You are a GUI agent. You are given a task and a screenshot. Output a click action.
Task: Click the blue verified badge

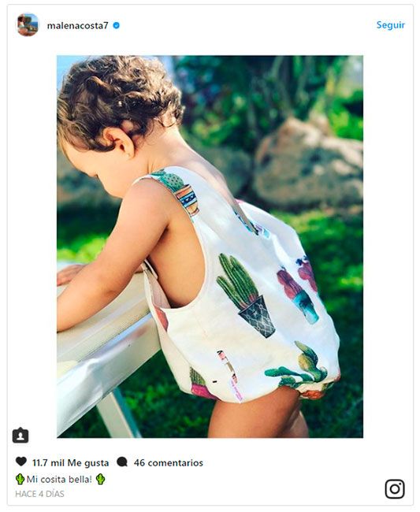pyautogui.click(x=116, y=25)
